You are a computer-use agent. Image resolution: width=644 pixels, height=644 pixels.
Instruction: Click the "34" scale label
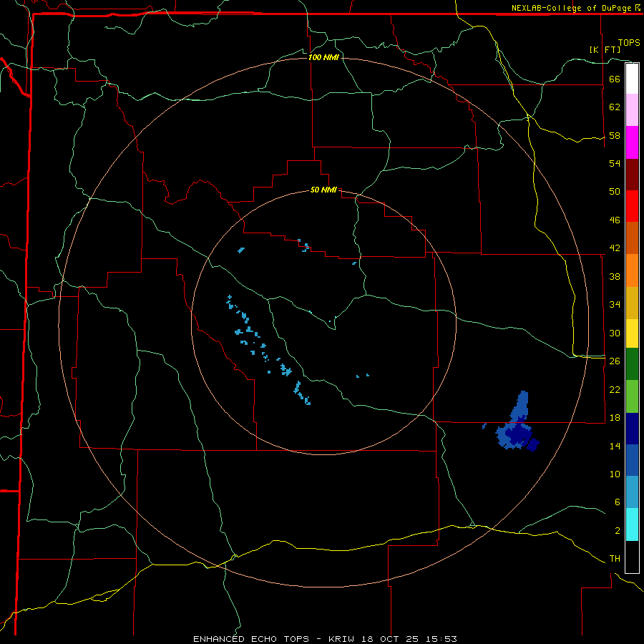[x=615, y=305]
